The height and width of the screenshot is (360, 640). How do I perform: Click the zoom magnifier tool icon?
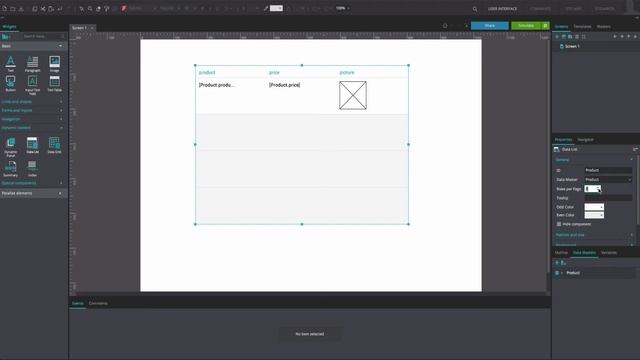tap(90, 9)
